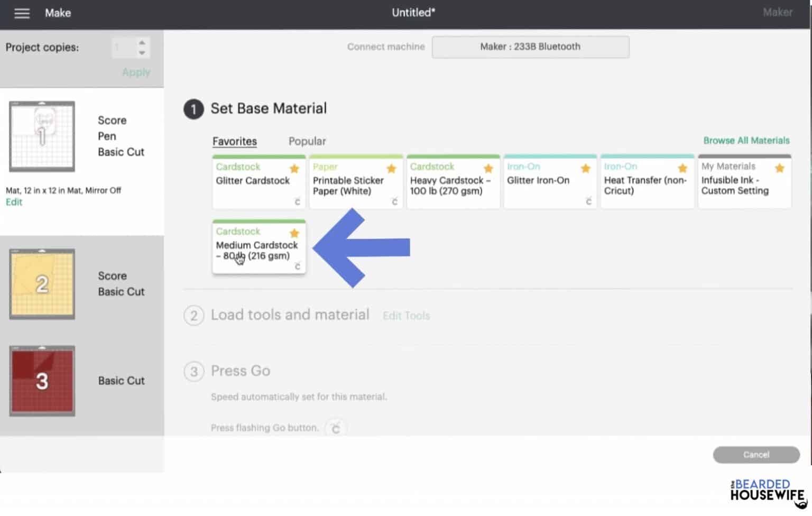
Task: Open the hamburger menu
Action: tap(22, 13)
